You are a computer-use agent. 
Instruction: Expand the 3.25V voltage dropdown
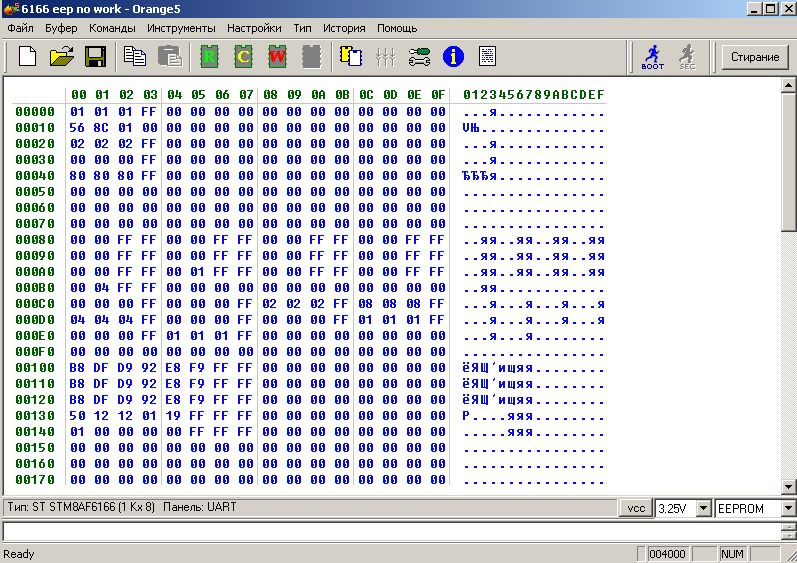point(703,508)
